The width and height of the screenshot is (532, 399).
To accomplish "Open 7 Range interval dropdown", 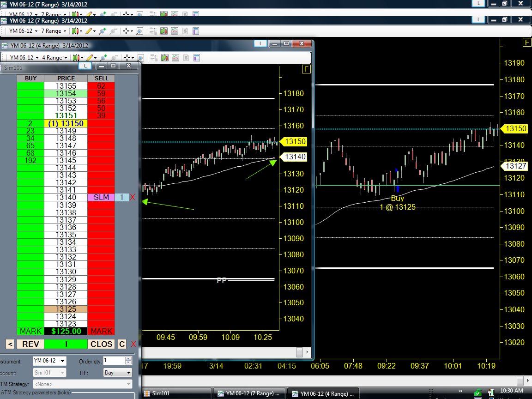I will 54,31.
